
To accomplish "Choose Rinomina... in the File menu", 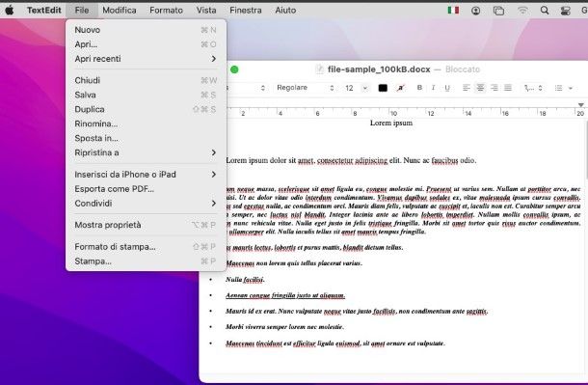I will (146, 124).
